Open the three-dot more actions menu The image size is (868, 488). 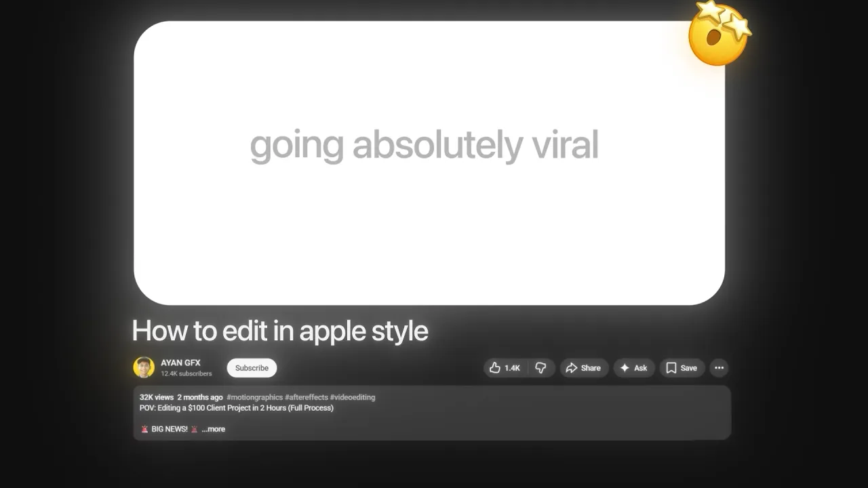[x=719, y=368]
